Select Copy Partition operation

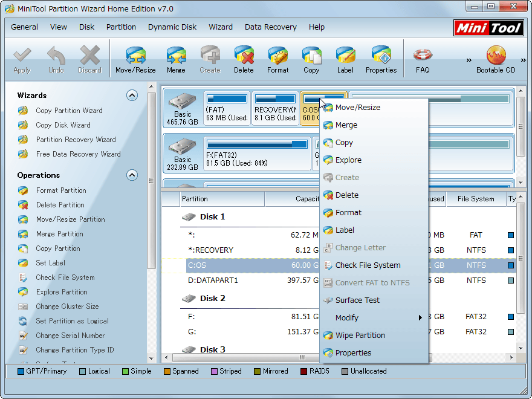click(58, 248)
